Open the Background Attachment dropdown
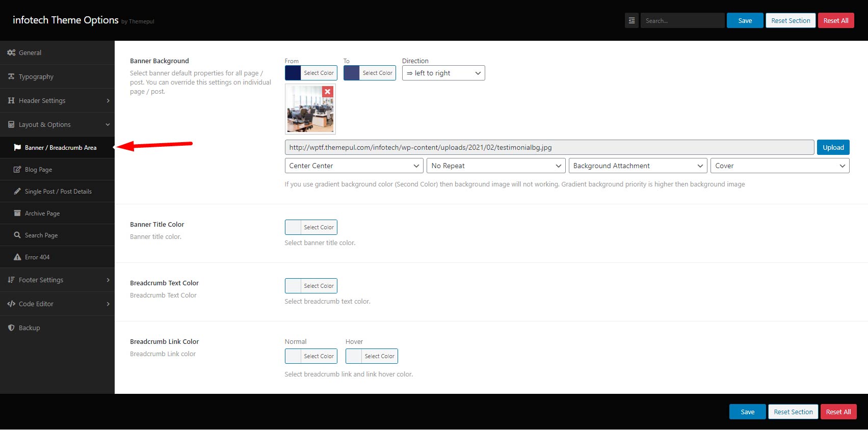The height and width of the screenshot is (430, 868). coord(638,166)
